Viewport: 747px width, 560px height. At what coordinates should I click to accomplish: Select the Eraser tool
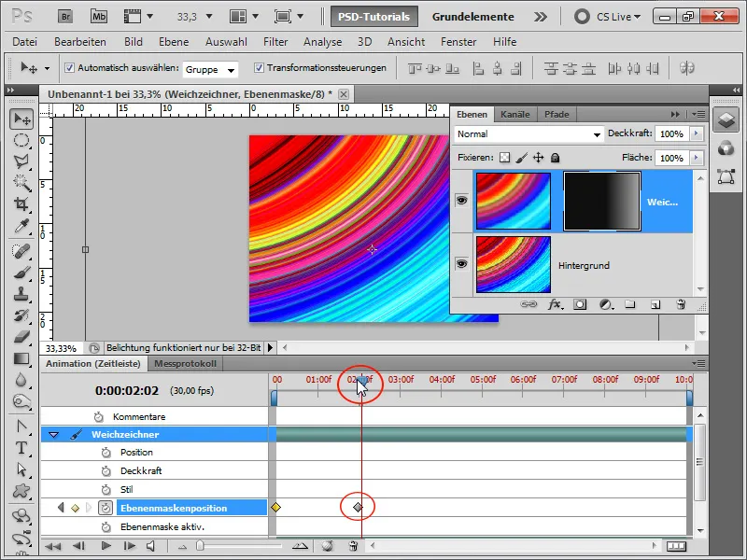[21, 337]
